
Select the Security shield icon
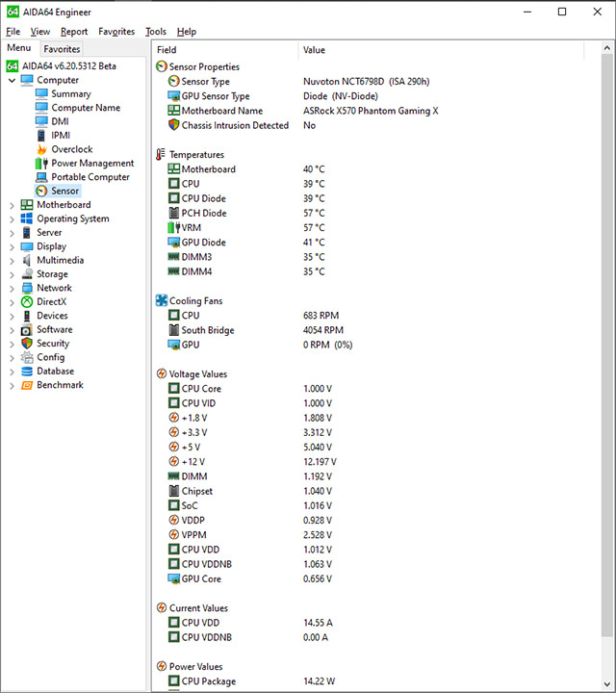(27, 344)
